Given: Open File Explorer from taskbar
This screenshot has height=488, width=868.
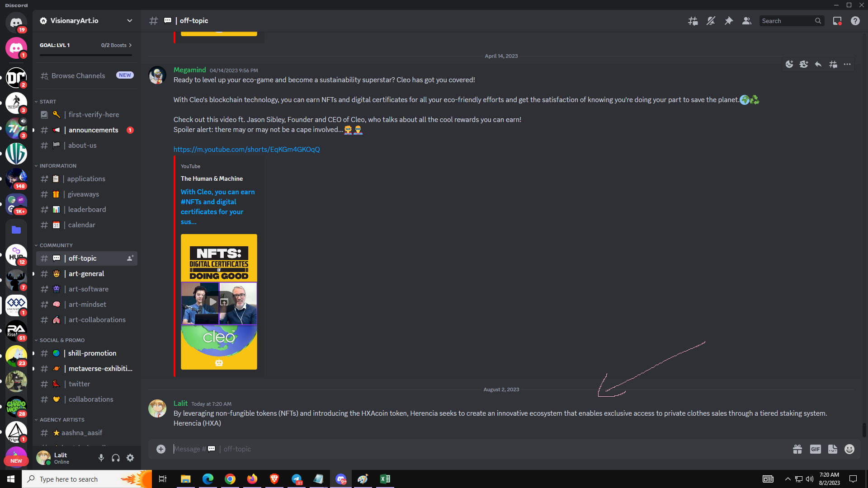Looking at the screenshot, I should pos(186,479).
